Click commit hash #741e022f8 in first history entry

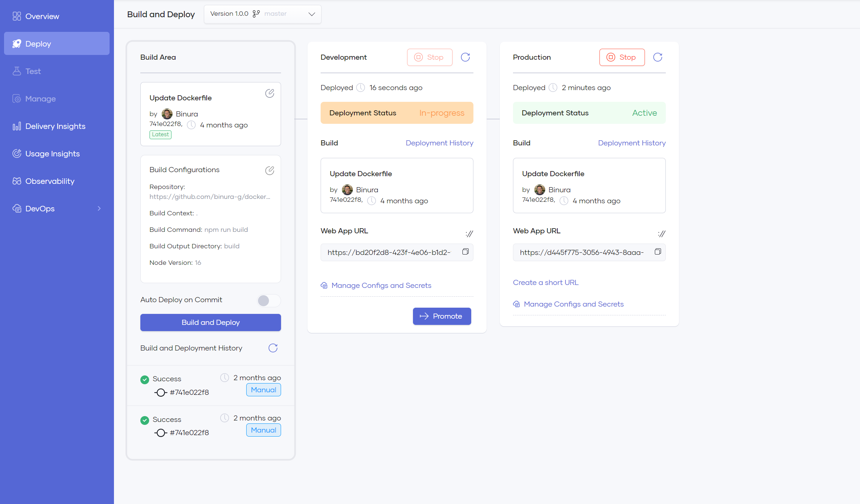(189, 392)
